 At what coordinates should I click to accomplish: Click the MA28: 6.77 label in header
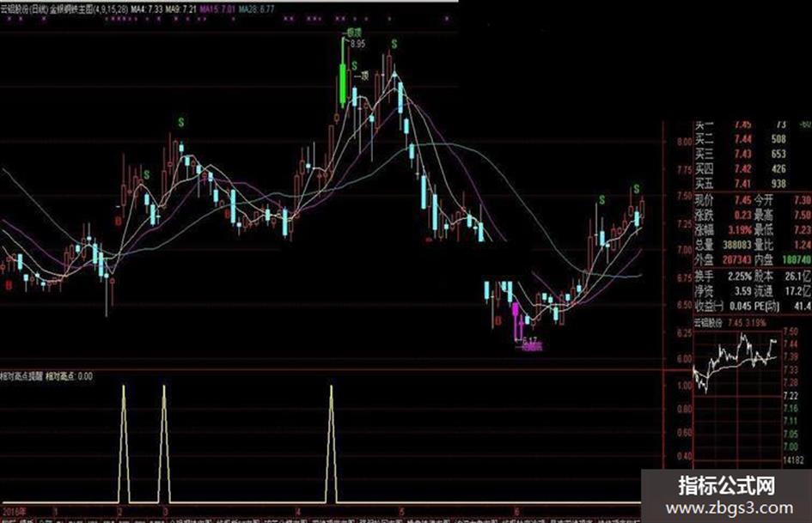[256, 9]
